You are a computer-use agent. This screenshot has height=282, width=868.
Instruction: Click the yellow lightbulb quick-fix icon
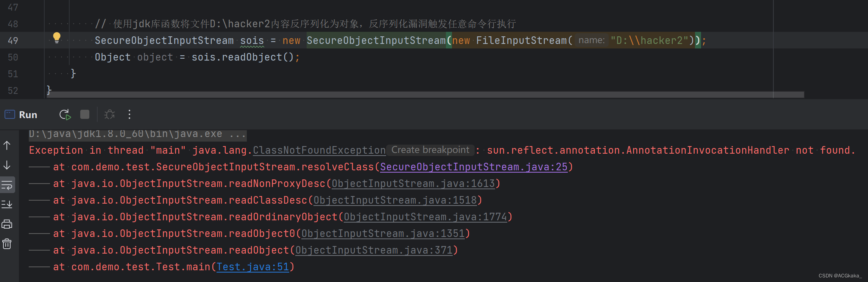click(x=57, y=37)
